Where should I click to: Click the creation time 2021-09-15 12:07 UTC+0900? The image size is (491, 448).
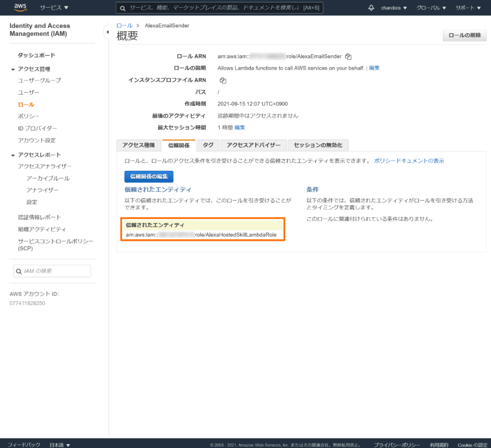tap(253, 104)
